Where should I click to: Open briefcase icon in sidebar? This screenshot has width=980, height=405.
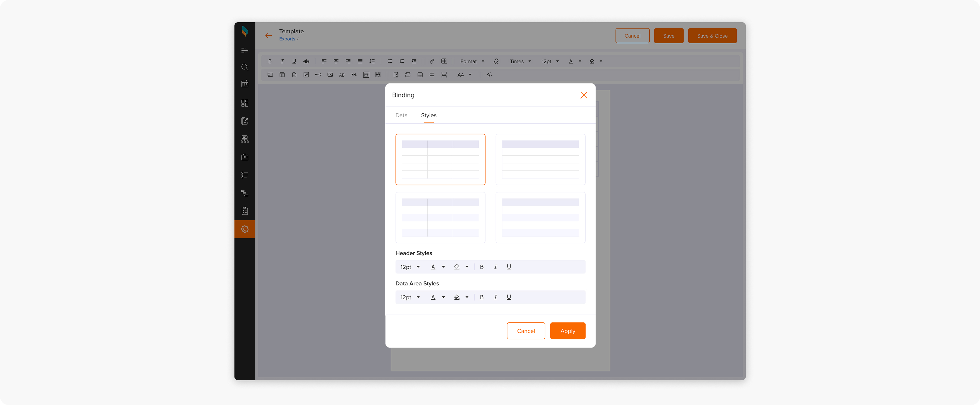click(245, 157)
